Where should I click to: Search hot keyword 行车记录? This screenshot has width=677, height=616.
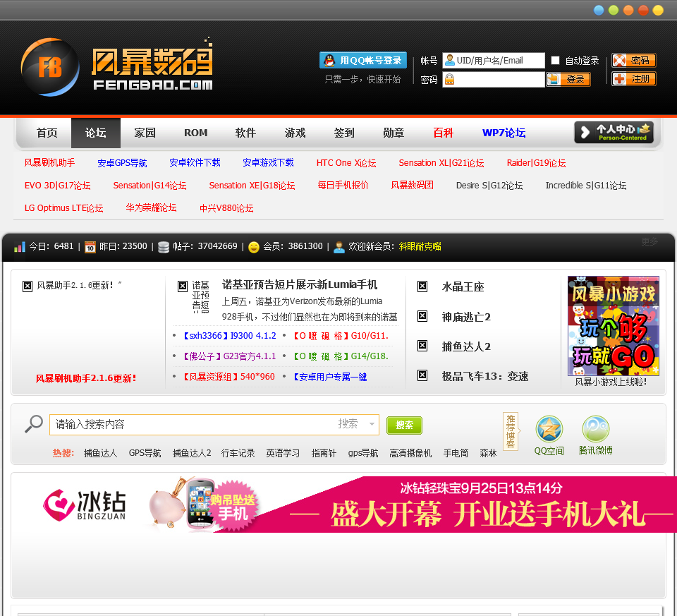[238, 453]
